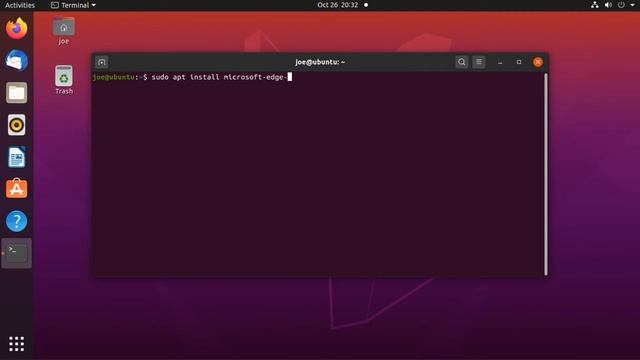Select the Terminal icon in dock
The width and height of the screenshot is (640, 360).
click(x=16, y=253)
